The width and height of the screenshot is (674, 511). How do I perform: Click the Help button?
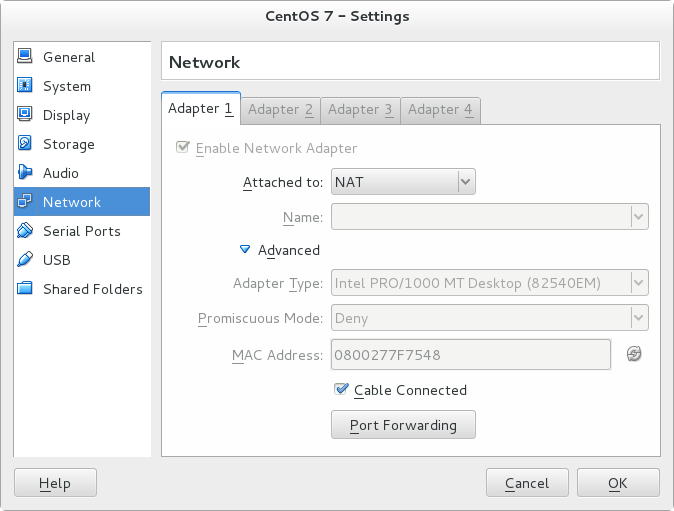pyautogui.click(x=55, y=483)
